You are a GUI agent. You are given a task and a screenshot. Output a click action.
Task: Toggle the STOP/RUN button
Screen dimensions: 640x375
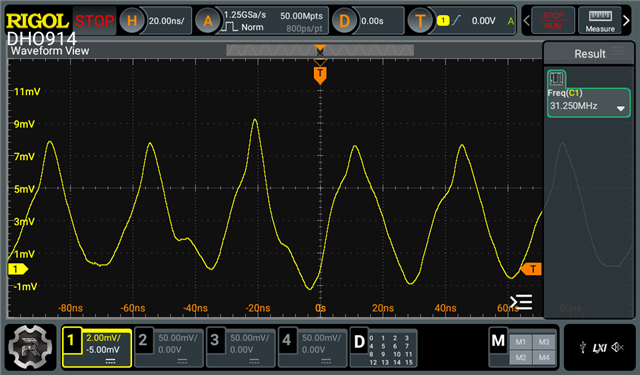(553, 20)
